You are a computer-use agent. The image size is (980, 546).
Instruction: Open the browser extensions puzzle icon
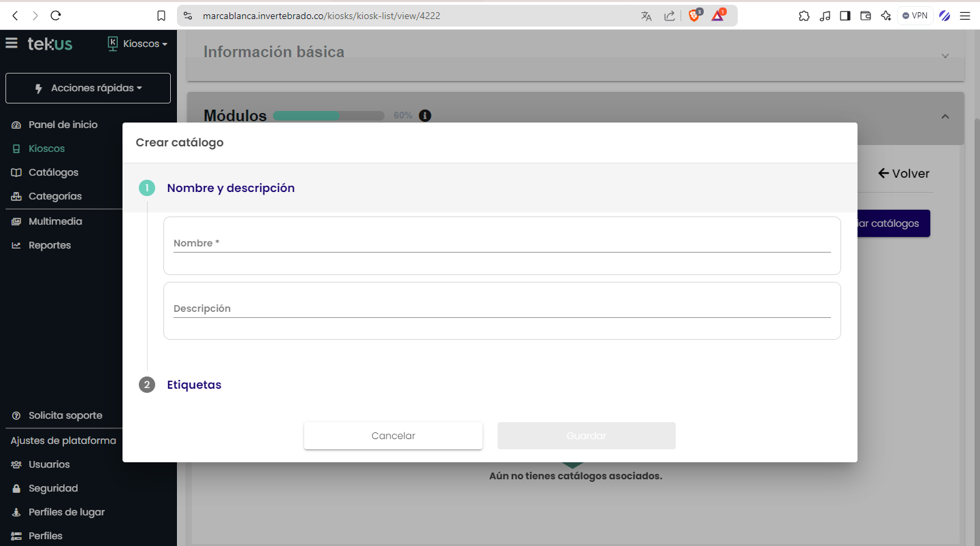pos(804,16)
